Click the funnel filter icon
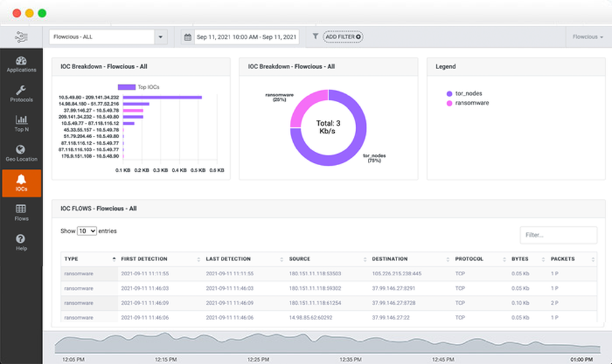 pos(315,36)
